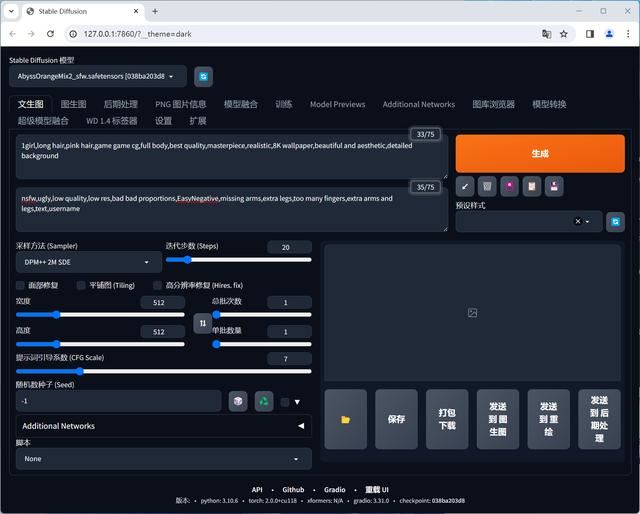Refresh the preset styles list
The width and height of the screenshot is (640, 514).
pyautogui.click(x=616, y=222)
